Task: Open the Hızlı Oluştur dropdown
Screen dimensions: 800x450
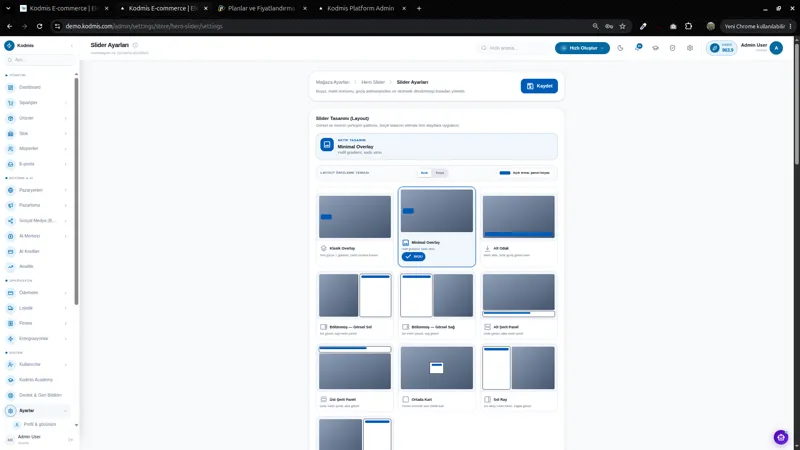Action: 582,48
